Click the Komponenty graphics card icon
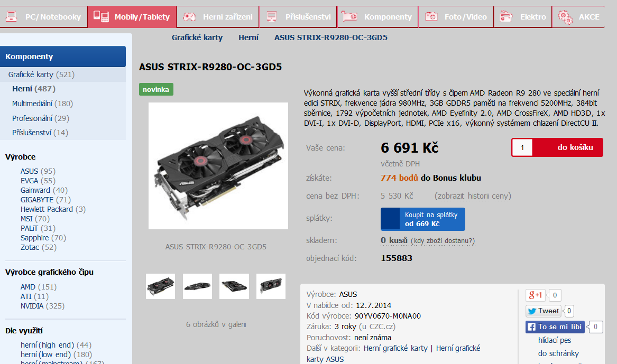 click(x=349, y=16)
